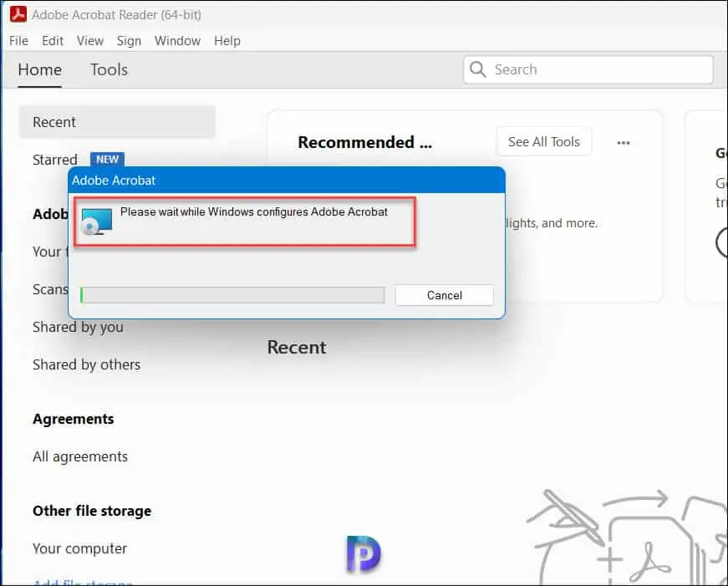Screen dimensions: 728x586
Task: Open the Window menu
Action: 177,41
